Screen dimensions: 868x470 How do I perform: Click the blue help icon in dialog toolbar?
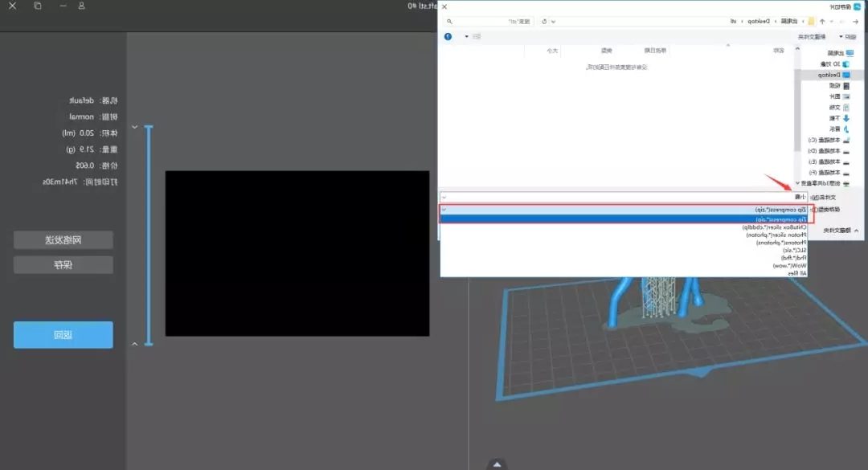pyautogui.click(x=448, y=36)
